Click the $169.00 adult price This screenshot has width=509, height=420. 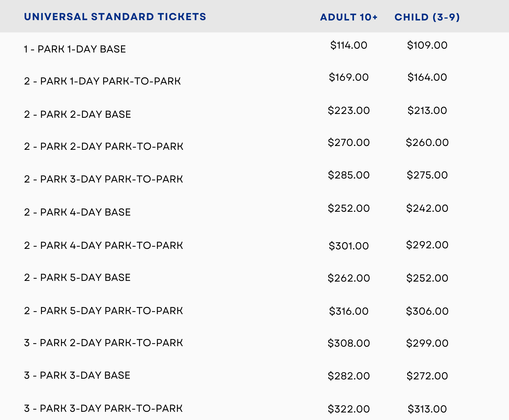tap(349, 77)
